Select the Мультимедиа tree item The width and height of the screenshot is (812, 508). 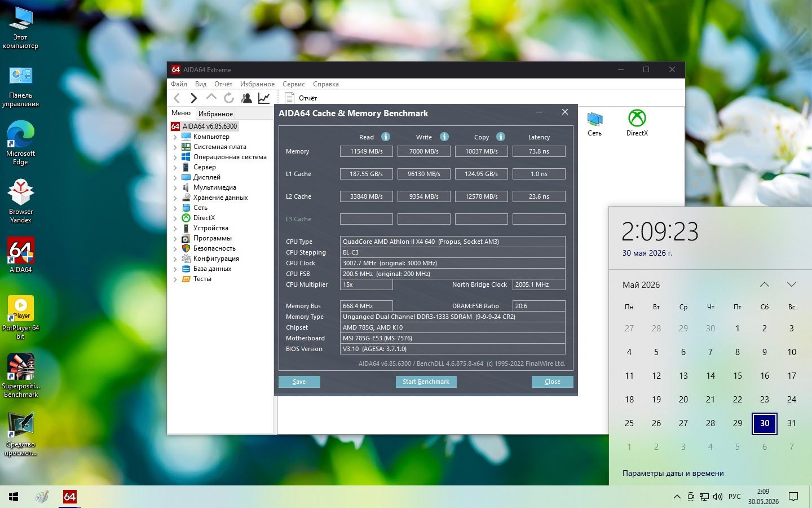point(214,187)
